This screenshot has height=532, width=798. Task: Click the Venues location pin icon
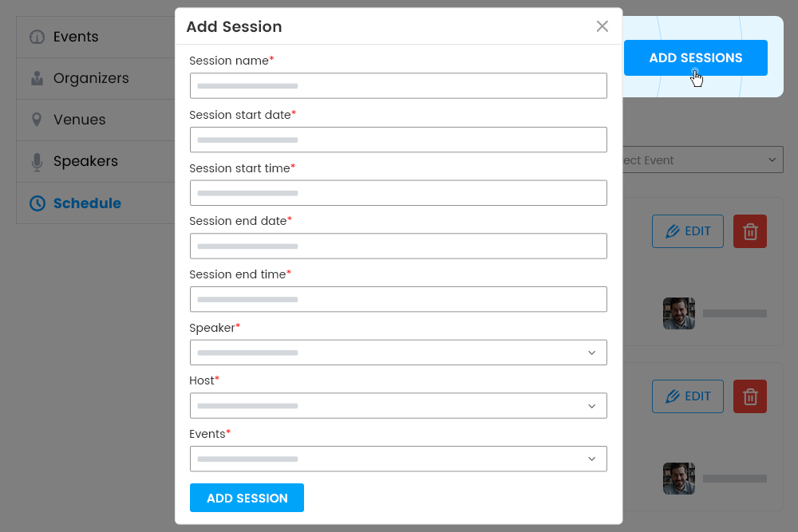(36, 120)
